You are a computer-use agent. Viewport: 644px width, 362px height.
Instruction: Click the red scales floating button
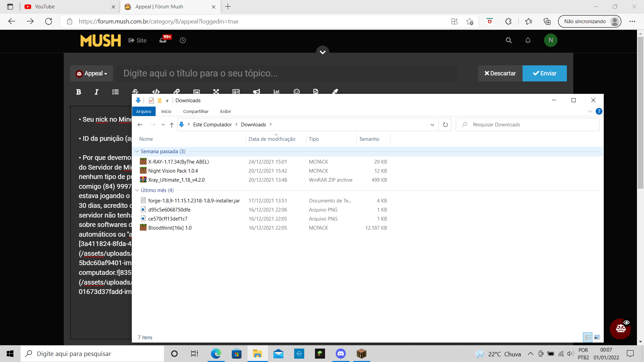click(620, 328)
